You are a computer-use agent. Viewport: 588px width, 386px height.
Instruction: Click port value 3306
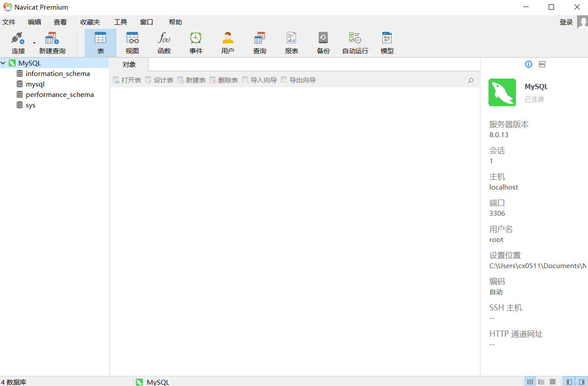click(497, 214)
